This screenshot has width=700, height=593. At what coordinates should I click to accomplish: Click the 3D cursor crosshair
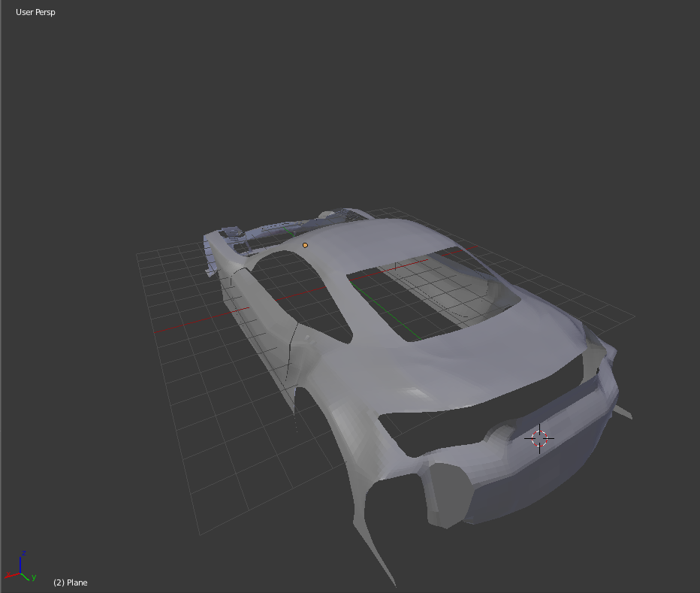(x=539, y=439)
